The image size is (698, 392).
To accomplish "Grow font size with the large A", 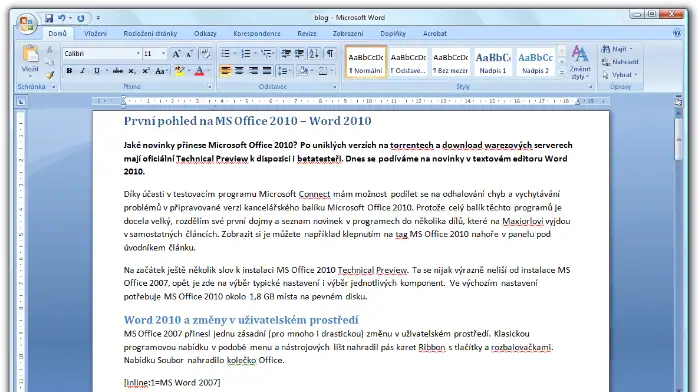I will click(x=176, y=54).
